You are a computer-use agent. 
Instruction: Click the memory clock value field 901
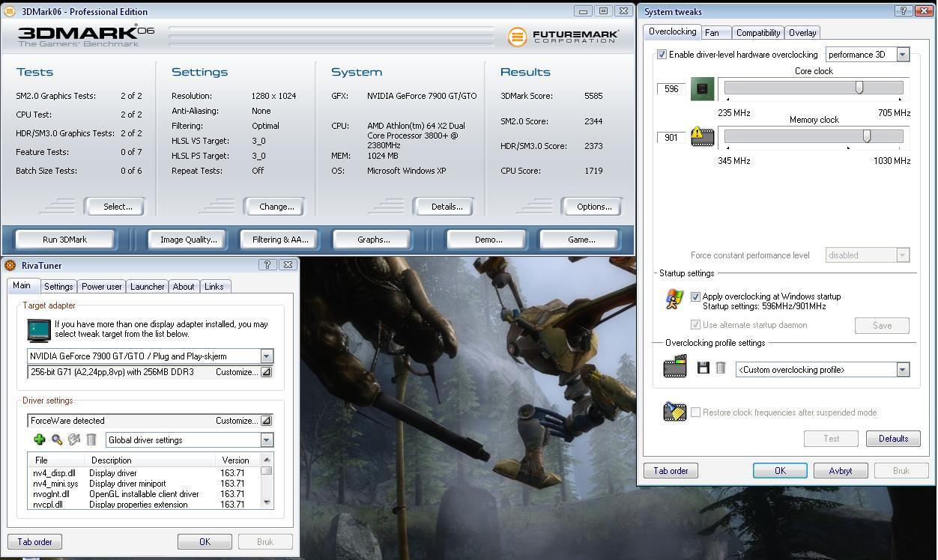[672, 138]
